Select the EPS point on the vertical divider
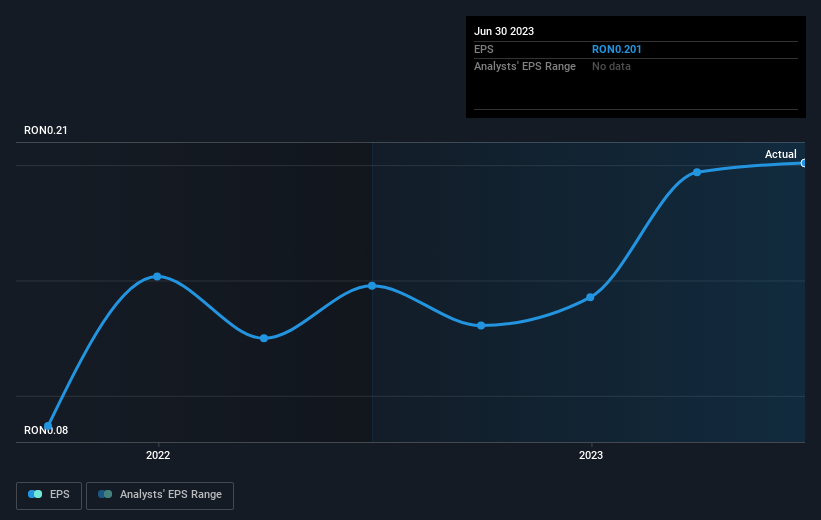This screenshot has height=520, width=821. 372,286
